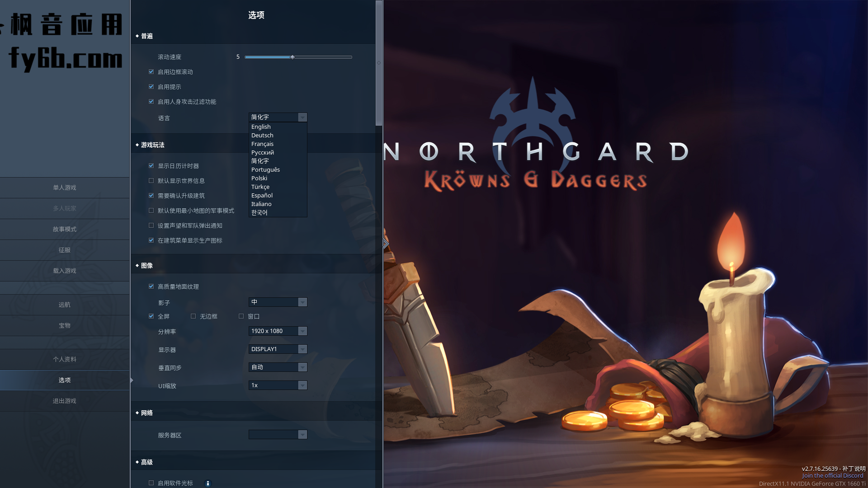Open the 显示器 DISPLAY1 dropdown
Screen dimensions: 868x488
(x=278, y=349)
